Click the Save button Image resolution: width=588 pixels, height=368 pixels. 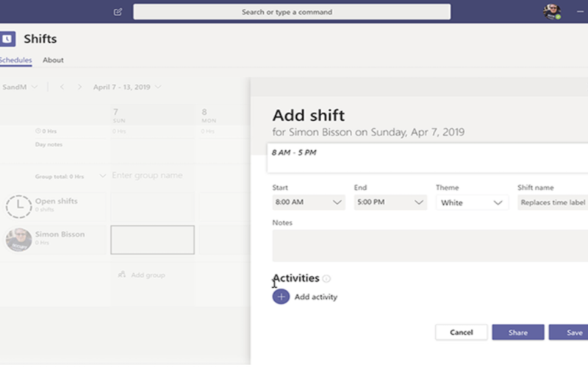pyautogui.click(x=568, y=333)
